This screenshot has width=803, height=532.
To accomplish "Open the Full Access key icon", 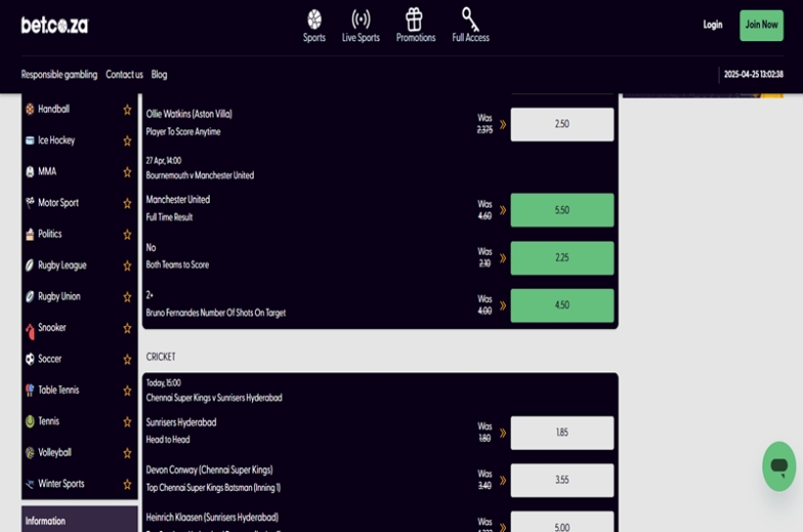I will pos(470,20).
